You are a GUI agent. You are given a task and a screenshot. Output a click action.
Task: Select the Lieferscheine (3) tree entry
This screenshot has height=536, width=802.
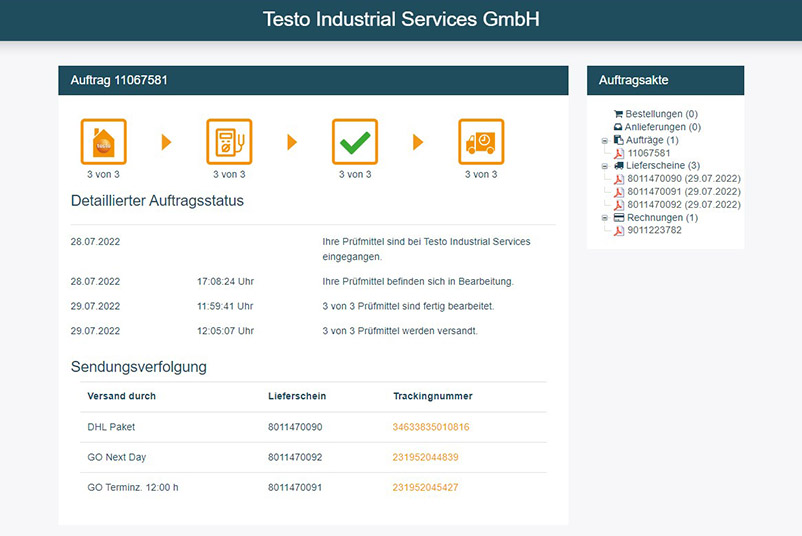coord(663,166)
